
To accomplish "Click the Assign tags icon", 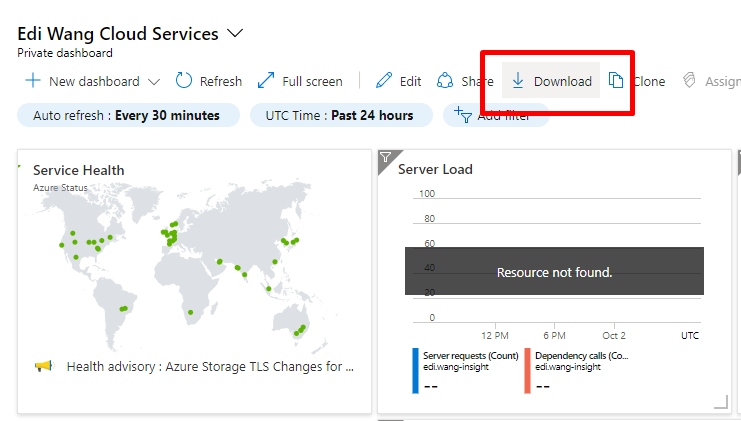I will [x=689, y=80].
